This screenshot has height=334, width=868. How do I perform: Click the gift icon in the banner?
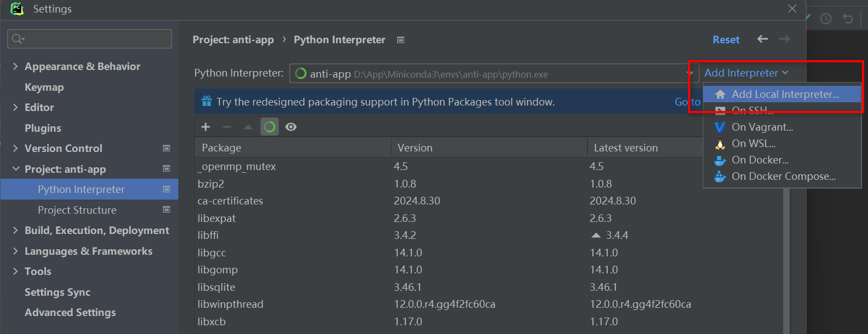pyautogui.click(x=207, y=101)
